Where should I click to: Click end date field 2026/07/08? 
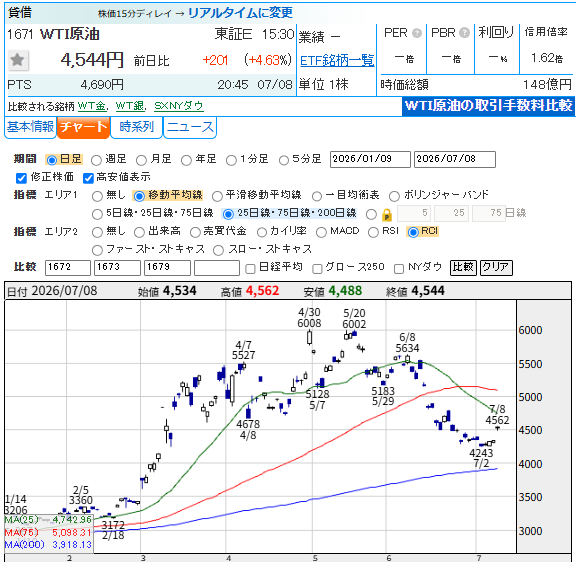[455, 159]
